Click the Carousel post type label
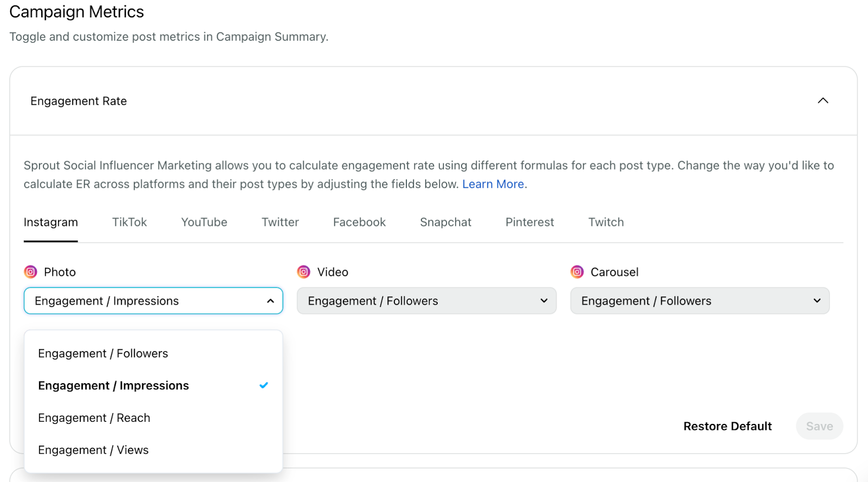The height and width of the screenshot is (482, 868). [x=615, y=272]
